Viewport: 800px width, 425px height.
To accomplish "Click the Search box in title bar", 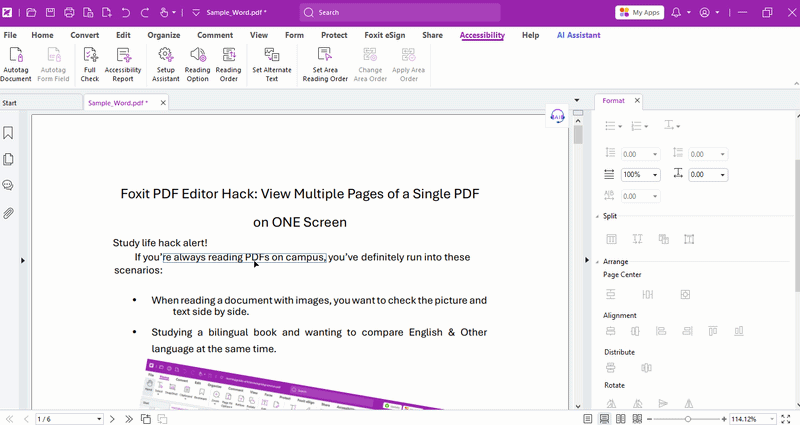I will pyautogui.click(x=400, y=12).
